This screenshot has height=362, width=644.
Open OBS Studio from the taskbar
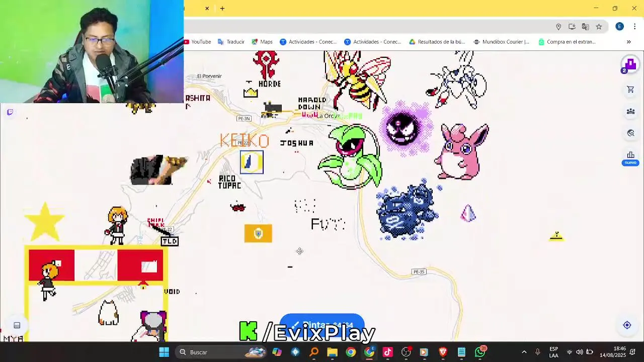point(406,352)
